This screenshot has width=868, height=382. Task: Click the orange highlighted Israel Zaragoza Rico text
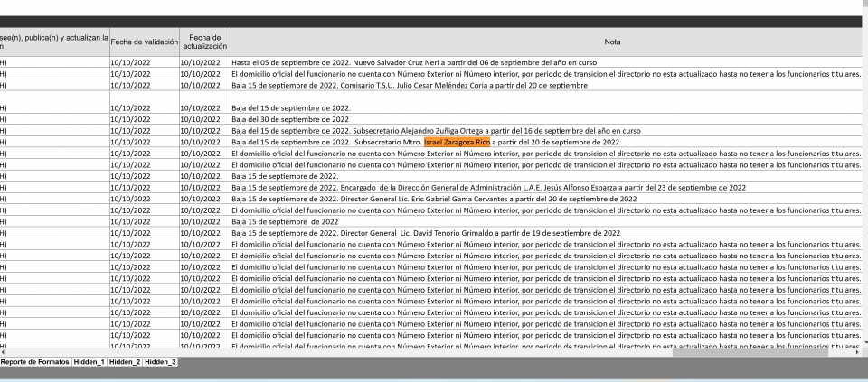tap(457, 142)
